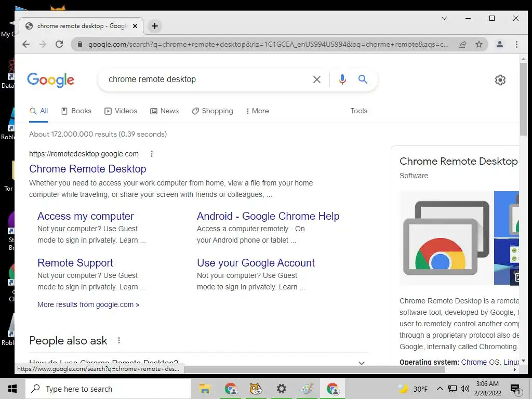
Task: Click the browser forward arrow
Action: [x=43, y=44]
